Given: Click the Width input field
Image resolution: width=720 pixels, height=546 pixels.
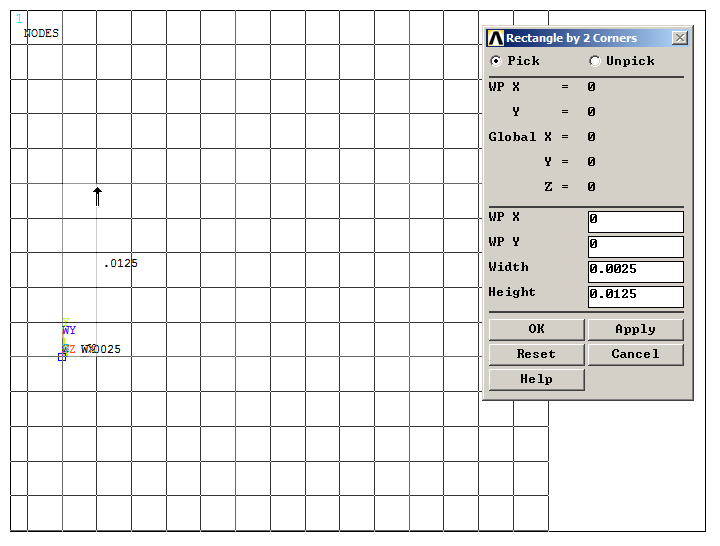Looking at the screenshot, I should (x=636, y=272).
